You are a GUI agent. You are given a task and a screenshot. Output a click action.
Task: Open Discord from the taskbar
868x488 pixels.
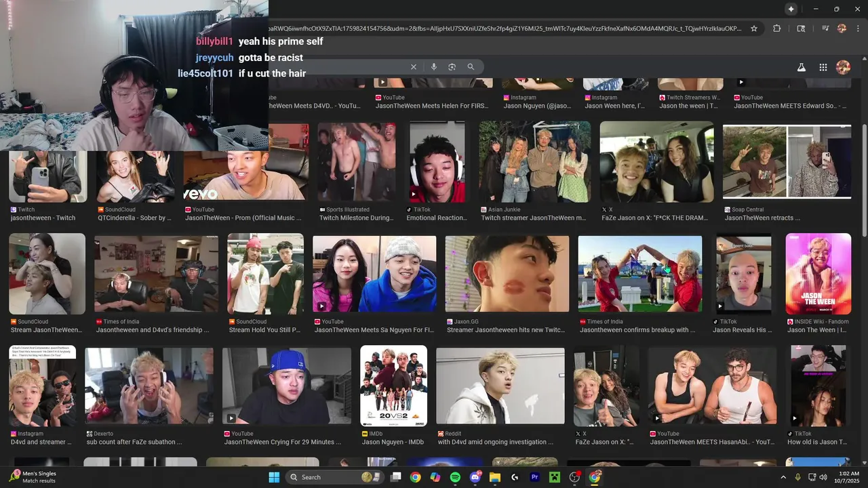pos(475,477)
